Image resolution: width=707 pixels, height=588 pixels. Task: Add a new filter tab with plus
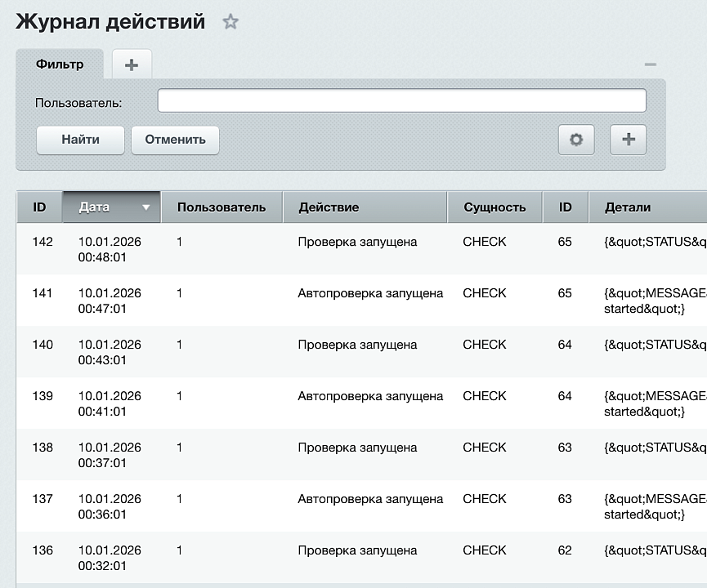(x=132, y=65)
